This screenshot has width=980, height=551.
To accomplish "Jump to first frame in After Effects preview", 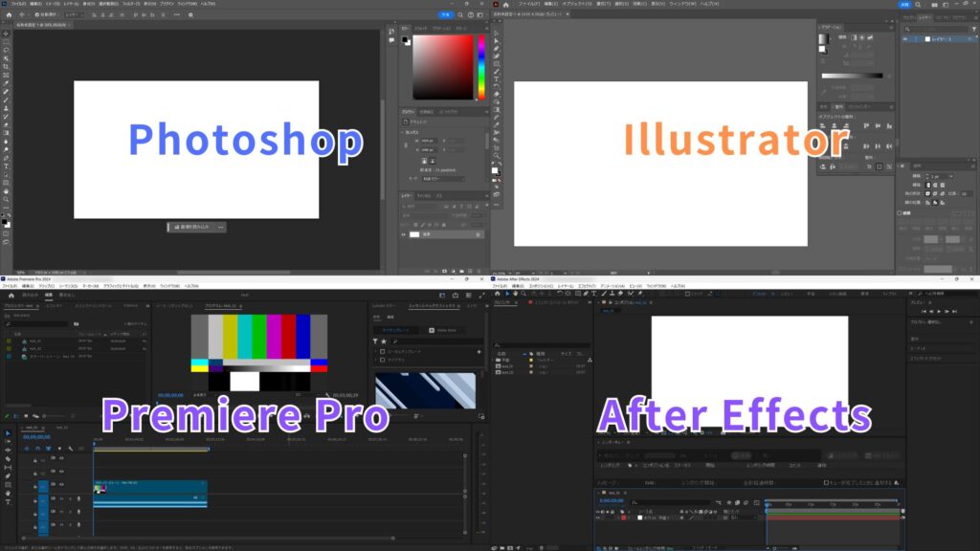I will (x=924, y=311).
